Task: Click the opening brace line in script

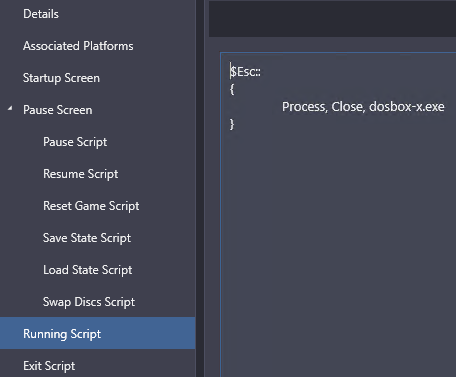Action: (x=232, y=89)
